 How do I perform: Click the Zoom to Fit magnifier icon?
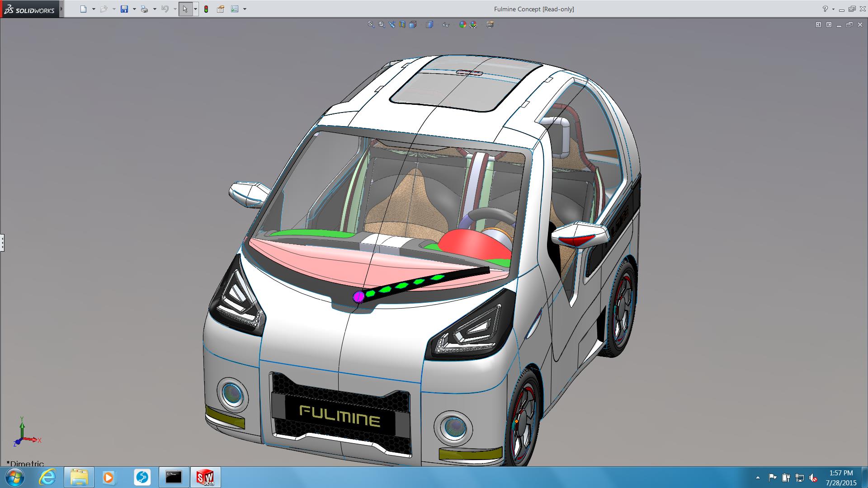(371, 25)
